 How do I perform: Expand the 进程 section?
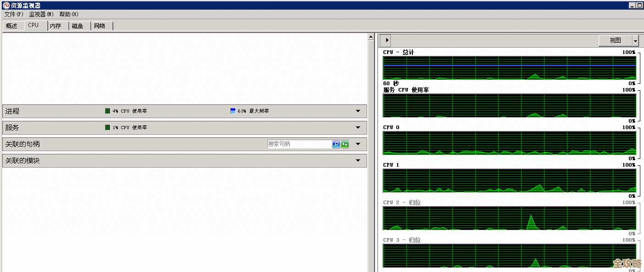click(358, 111)
